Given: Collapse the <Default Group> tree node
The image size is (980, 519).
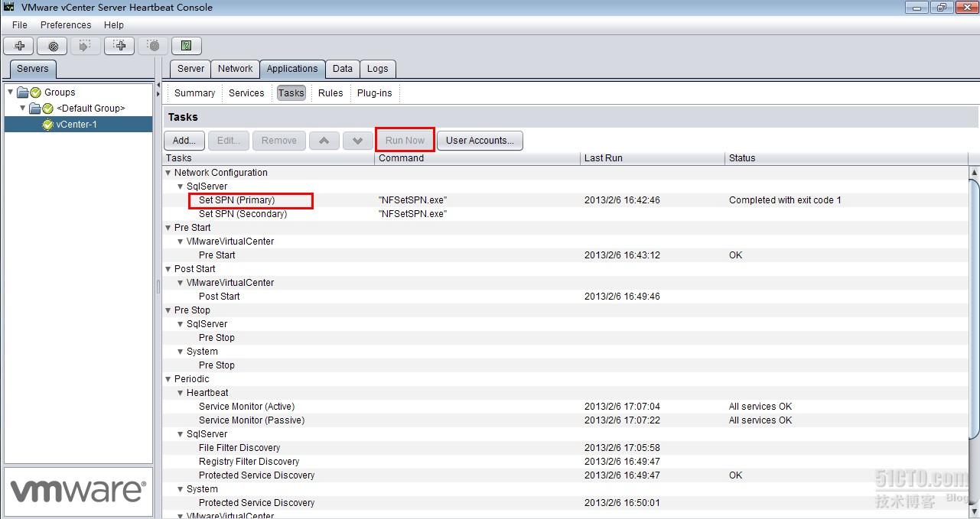Looking at the screenshot, I should click(23, 109).
